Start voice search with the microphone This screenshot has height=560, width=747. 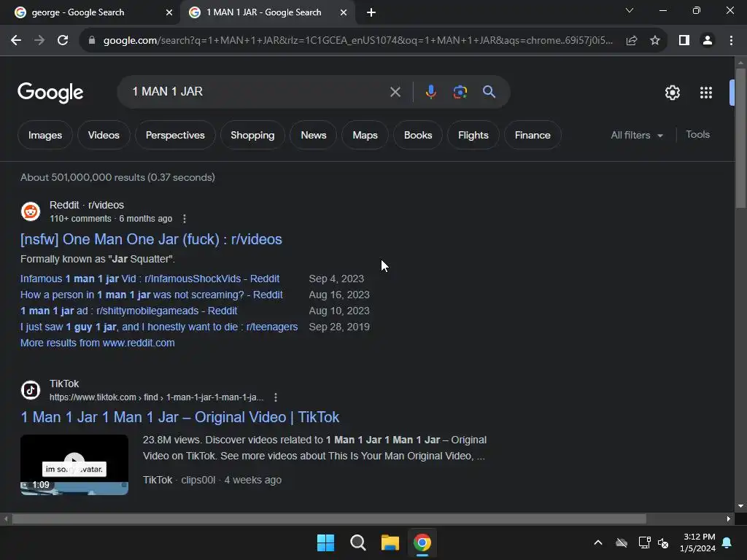(x=430, y=92)
